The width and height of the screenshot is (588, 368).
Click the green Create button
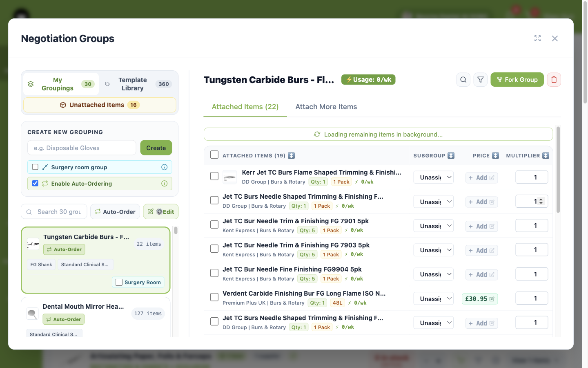156,148
